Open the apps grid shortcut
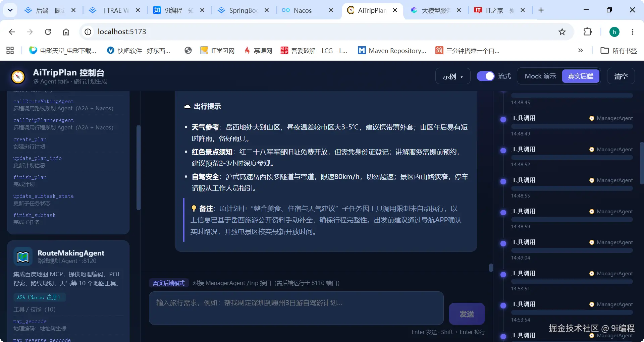This screenshot has height=342, width=644. click(10, 51)
